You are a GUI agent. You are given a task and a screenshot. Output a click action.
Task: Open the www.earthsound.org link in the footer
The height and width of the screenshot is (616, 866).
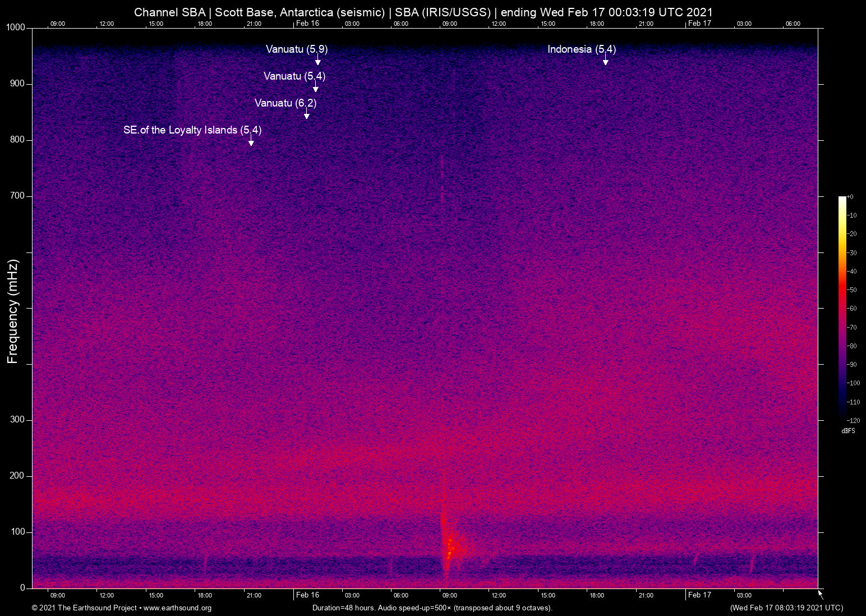coord(177,608)
